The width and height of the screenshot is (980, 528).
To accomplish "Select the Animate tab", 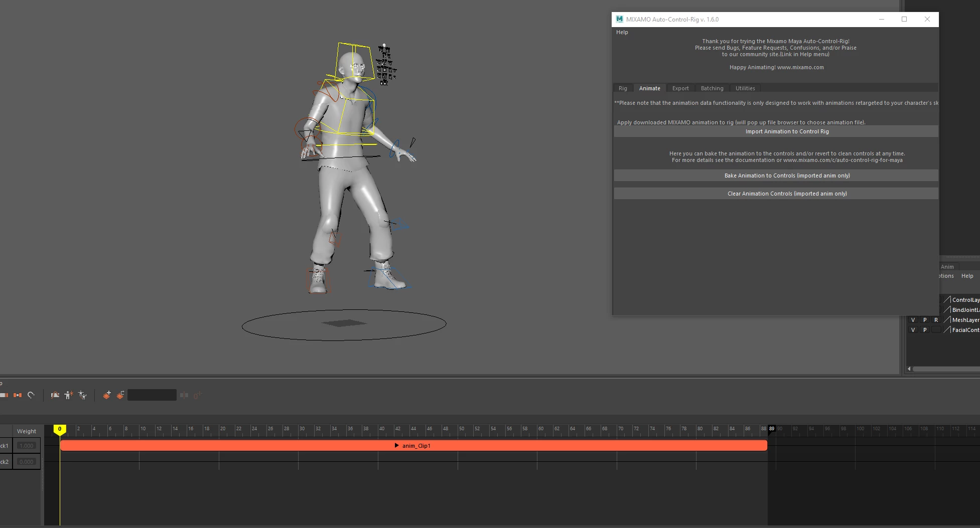I will click(650, 88).
